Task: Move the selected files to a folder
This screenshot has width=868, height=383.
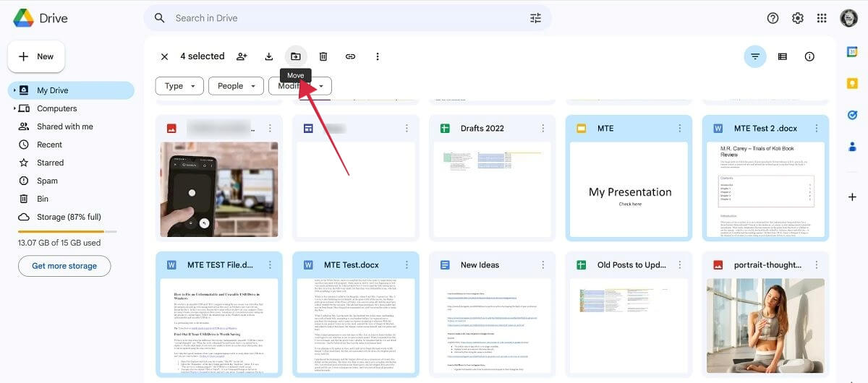Action: (x=296, y=56)
